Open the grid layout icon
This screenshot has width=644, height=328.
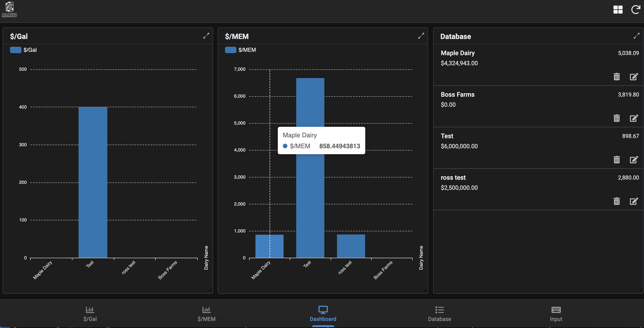618,10
